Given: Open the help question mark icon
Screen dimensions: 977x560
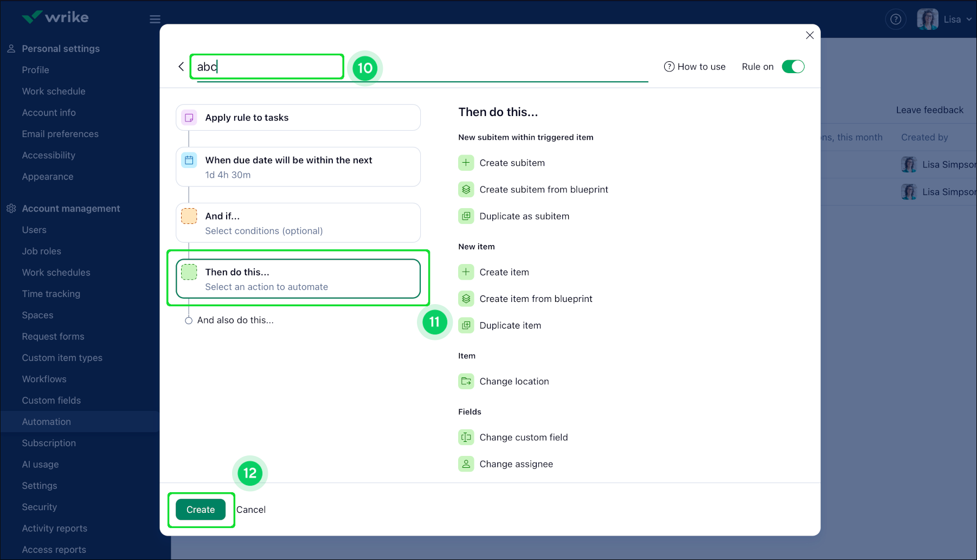Looking at the screenshot, I should click(896, 20).
